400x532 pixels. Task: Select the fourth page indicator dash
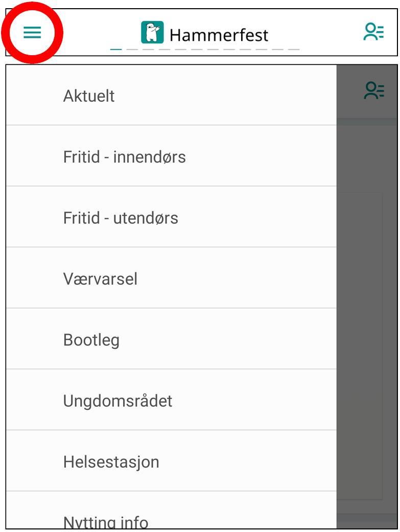coord(165,49)
